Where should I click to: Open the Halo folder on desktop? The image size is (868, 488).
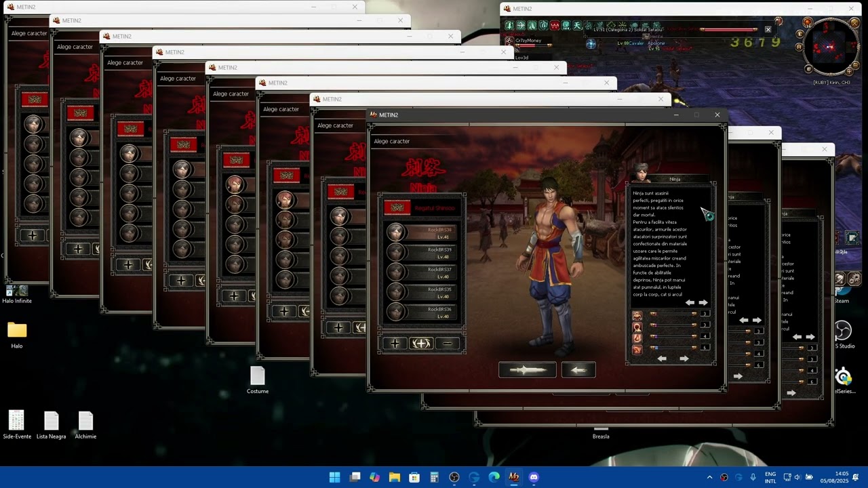click(17, 335)
